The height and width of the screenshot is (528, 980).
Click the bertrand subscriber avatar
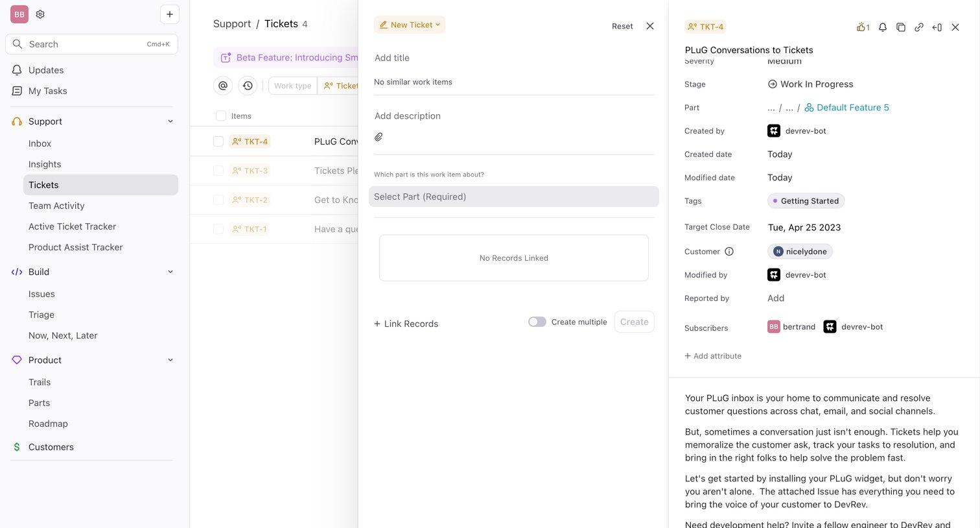(x=774, y=327)
